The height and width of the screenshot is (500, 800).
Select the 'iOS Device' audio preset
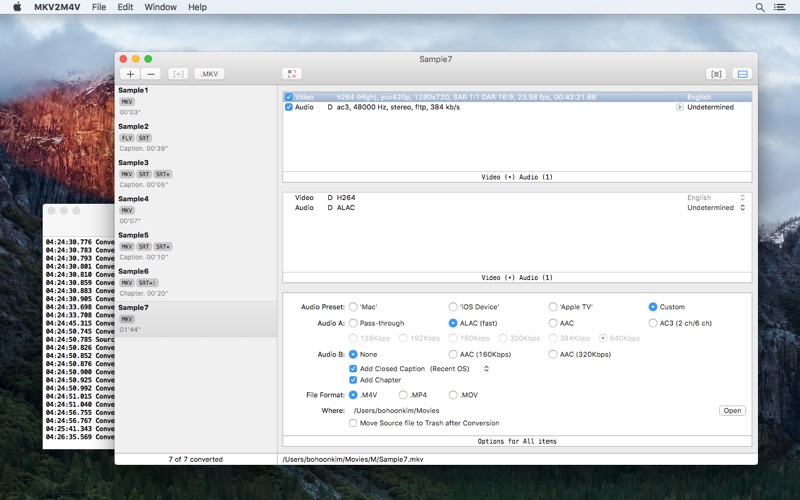pyautogui.click(x=453, y=307)
